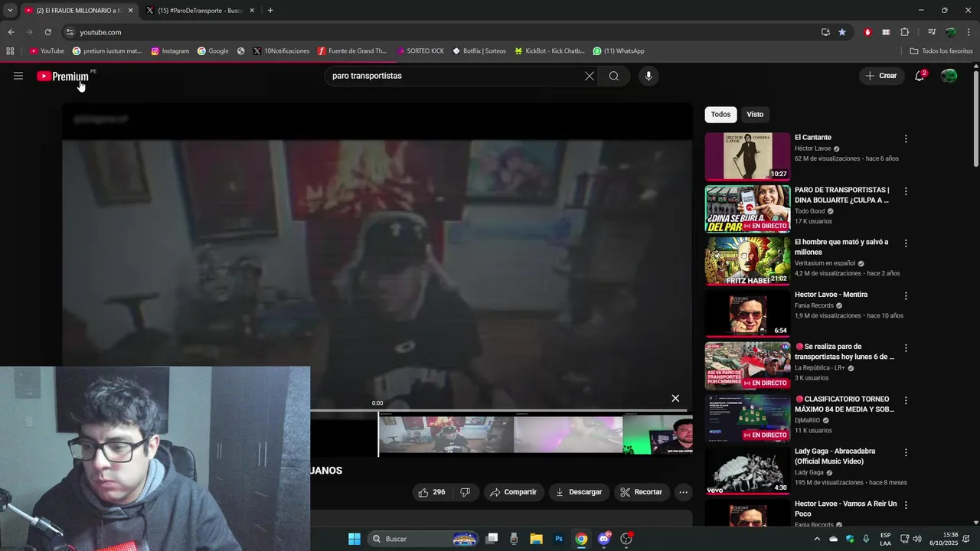The image size is (980, 551).
Task: Open a new browser tab
Action: pos(270,11)
